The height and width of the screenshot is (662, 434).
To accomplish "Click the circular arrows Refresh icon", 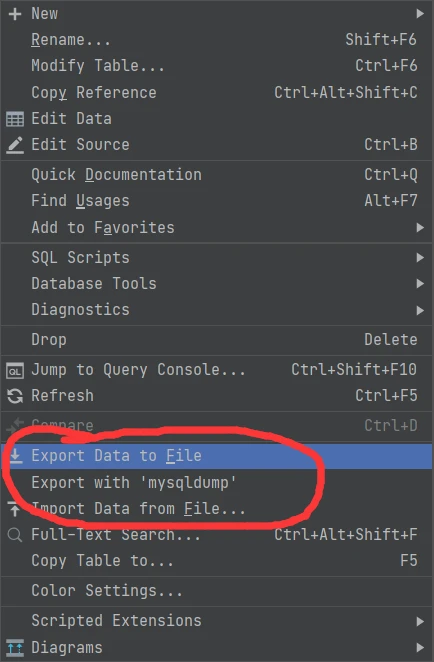I will (15, 396).
